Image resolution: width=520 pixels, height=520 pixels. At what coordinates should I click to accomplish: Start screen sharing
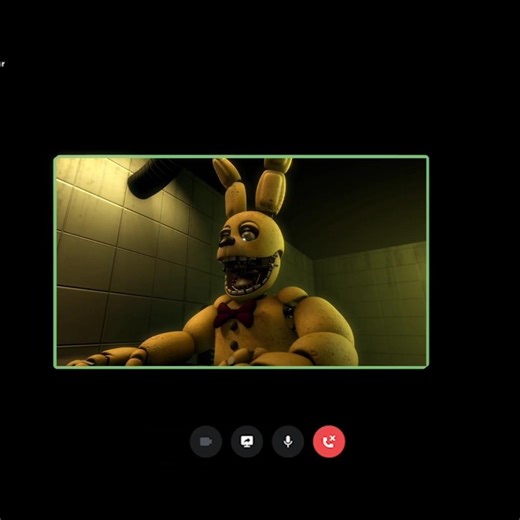tap(247, 441)
